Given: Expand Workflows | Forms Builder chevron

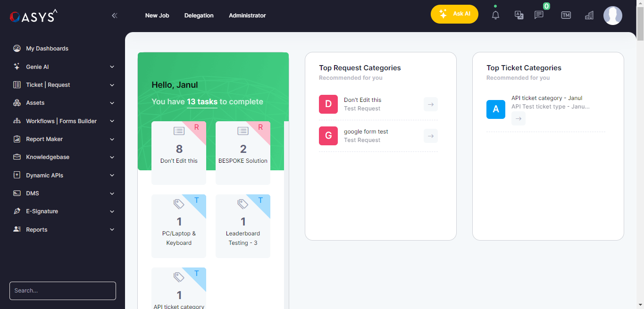Looking at the screenshot, I should click(x=112, y=121).
